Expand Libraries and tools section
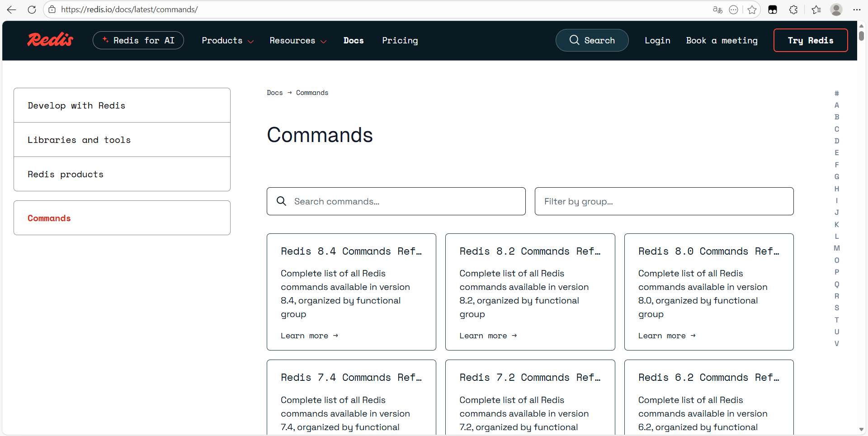 point(122,140)
